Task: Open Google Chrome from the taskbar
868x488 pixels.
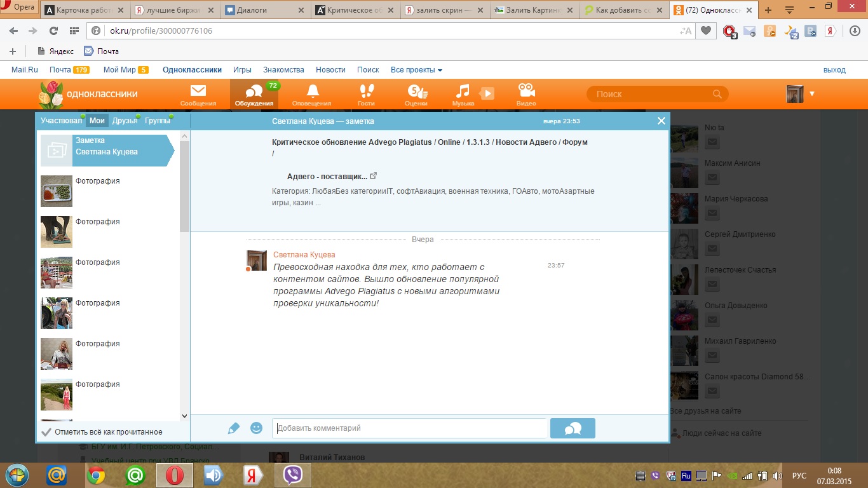Action: tap(96, 475)
